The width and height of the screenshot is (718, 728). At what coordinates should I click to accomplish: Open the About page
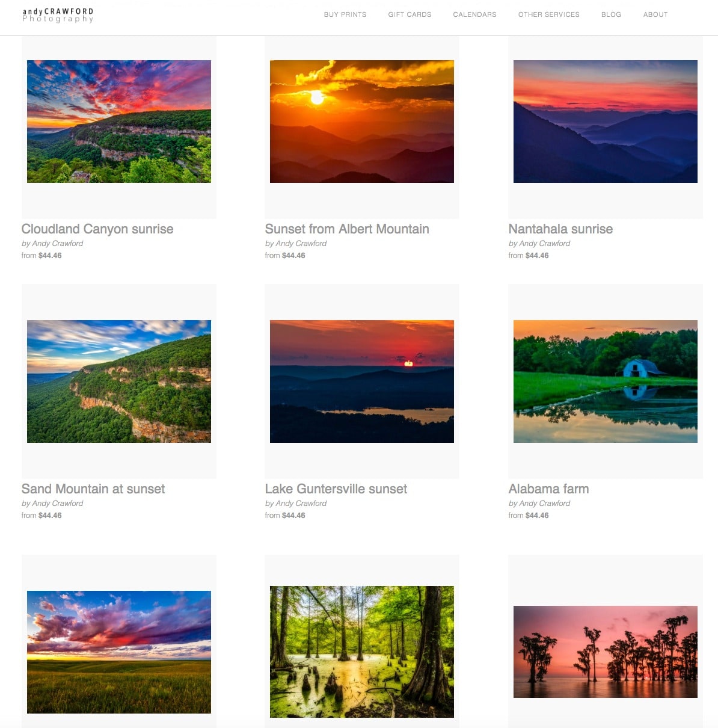click(x=655, y=14)
